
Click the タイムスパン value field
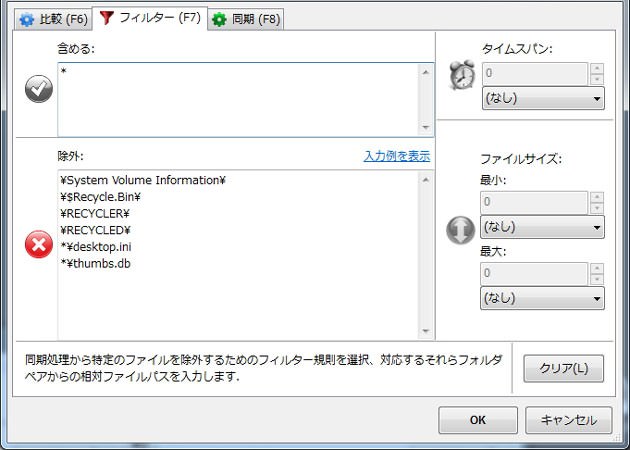(x=535, y=74)
